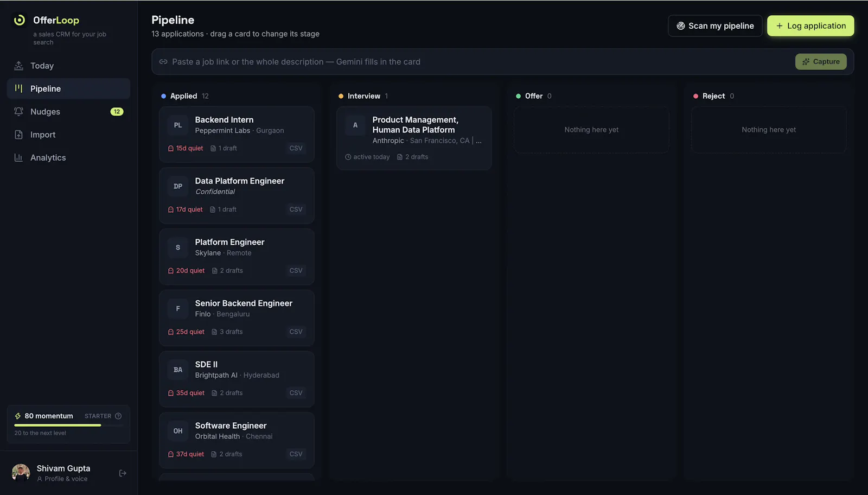Click the 17d quiet indicator
The width and height of the screenshot is (868, 495).
pyautogui.click(x=186, y=210)
